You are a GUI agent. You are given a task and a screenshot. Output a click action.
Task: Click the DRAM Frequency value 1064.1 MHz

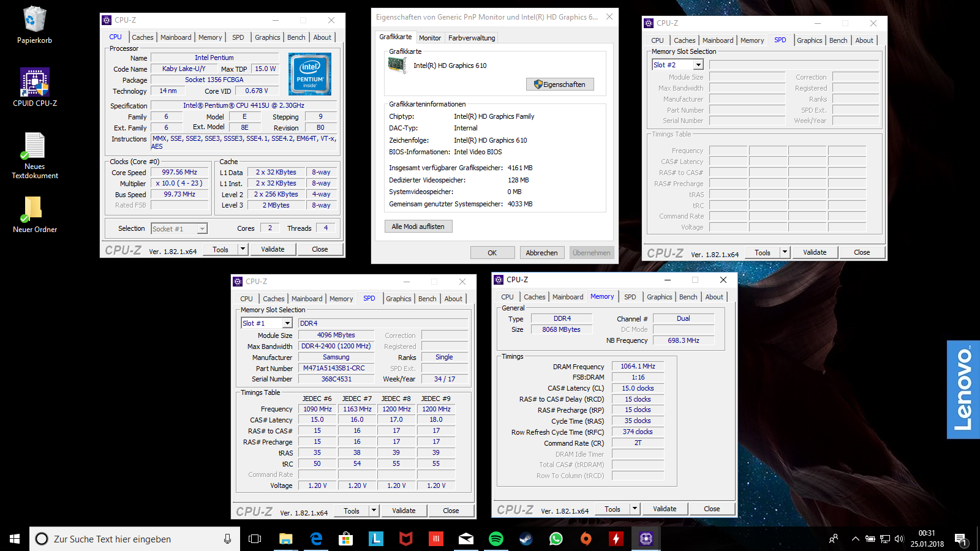click(x=638, y=366)
